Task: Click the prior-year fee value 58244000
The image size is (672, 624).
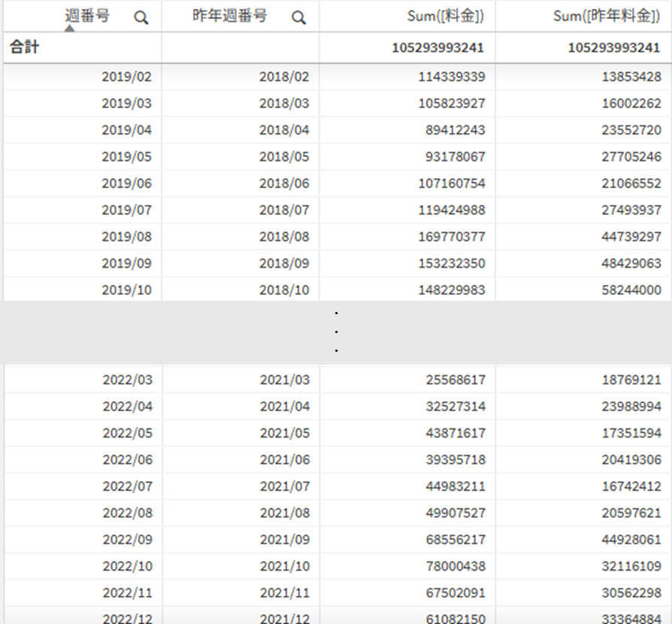Action: point(631,289)
